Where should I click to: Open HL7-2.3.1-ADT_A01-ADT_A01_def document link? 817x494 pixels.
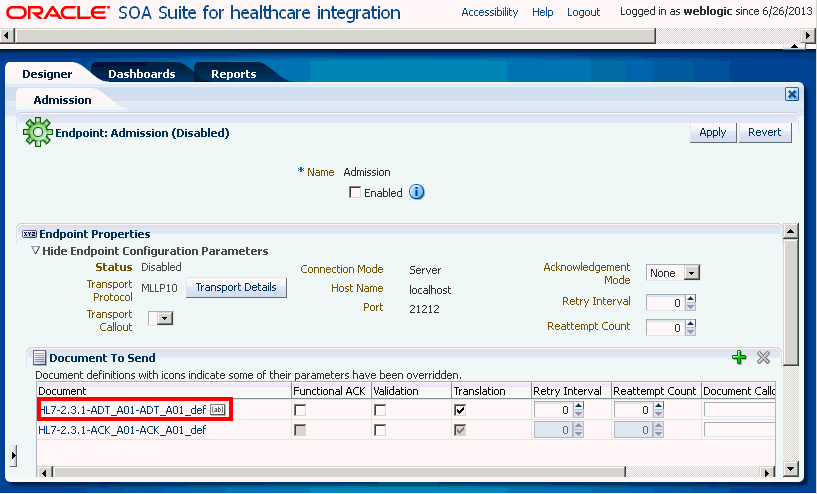[x=123, y=410]
